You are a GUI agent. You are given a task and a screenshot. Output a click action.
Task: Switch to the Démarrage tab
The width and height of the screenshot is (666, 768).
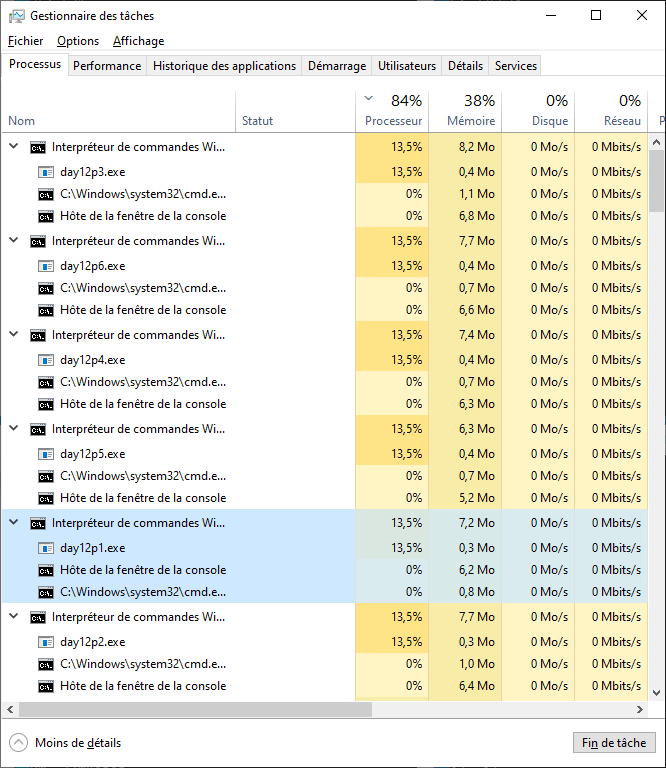(x=336, y=66)
